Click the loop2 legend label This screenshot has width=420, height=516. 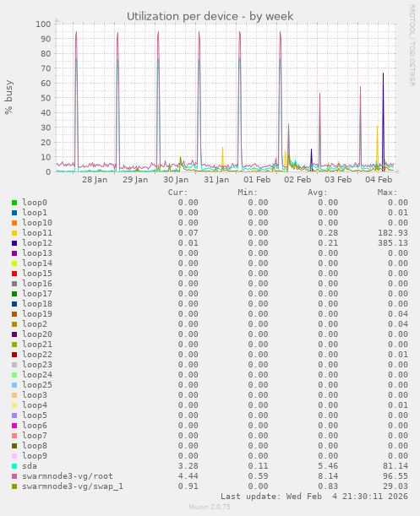(x=35, y=324)
